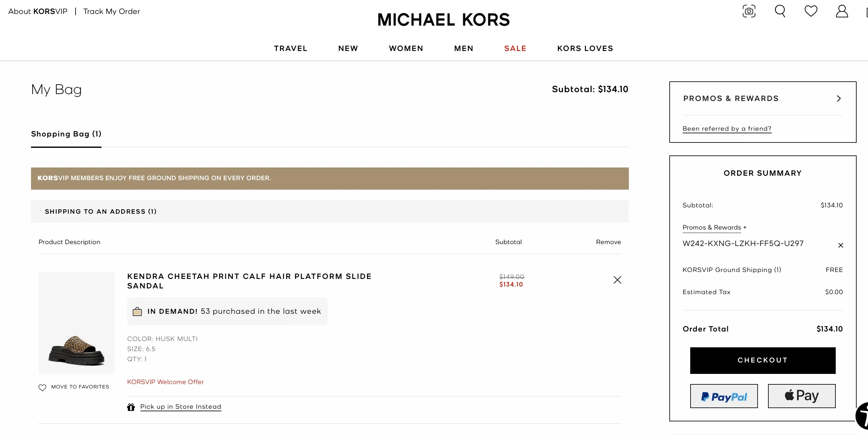868x435 pixels.
Task: Pay using the Apple Pay button
Action: click(x=801, y=396)
